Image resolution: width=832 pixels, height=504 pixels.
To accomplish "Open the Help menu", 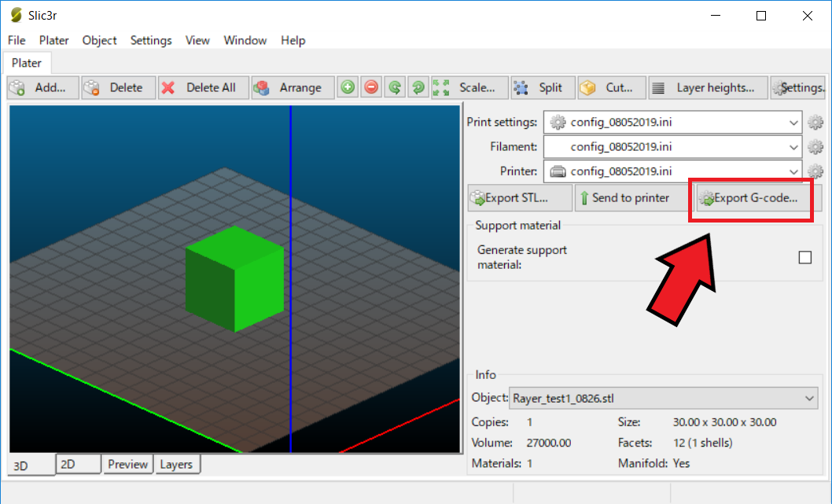I will [x=293, y=40].
